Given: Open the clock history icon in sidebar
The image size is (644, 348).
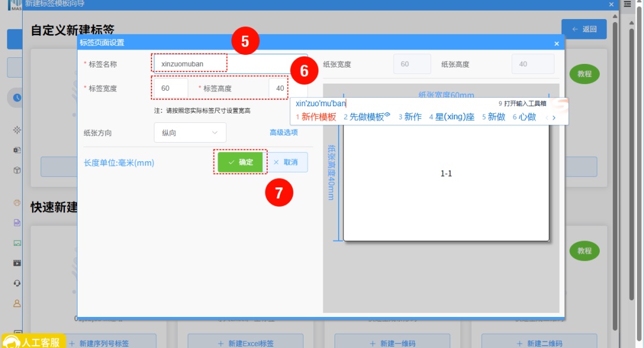Looking at the screenshot, I should click(x=17, y=97).
